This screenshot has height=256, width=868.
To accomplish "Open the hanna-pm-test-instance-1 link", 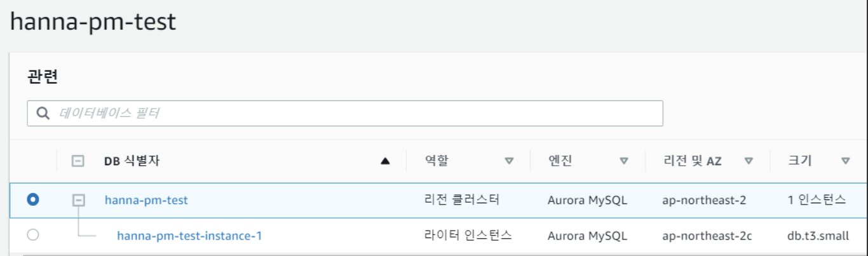I will (189, 236).
